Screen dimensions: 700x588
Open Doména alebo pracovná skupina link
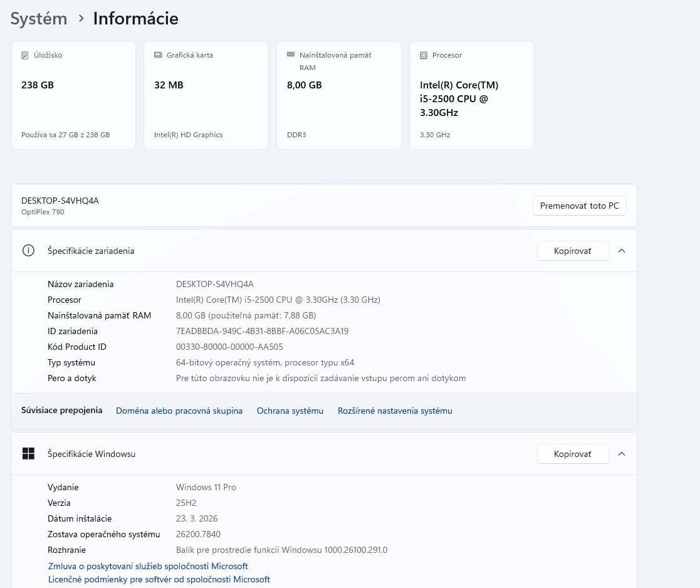[179, 411]
